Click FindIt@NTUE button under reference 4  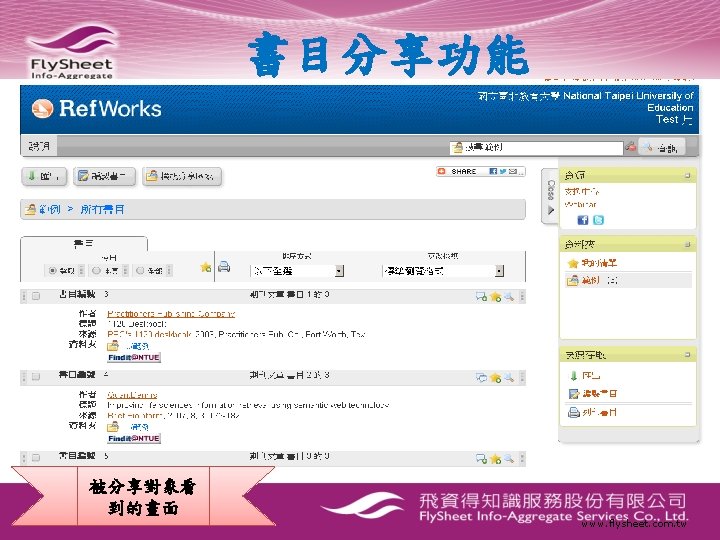tap(134, 439)
